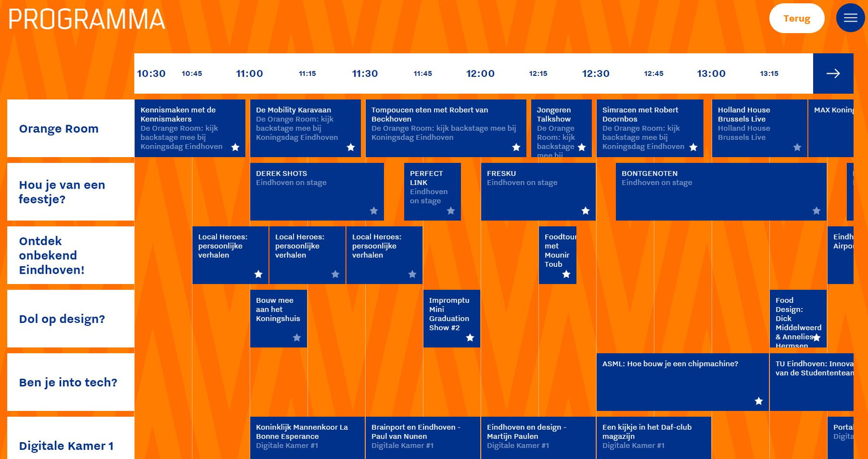Screen dimensions: 868x459
Task: Toggle favorite star on FRESKU
Action: 585,211
